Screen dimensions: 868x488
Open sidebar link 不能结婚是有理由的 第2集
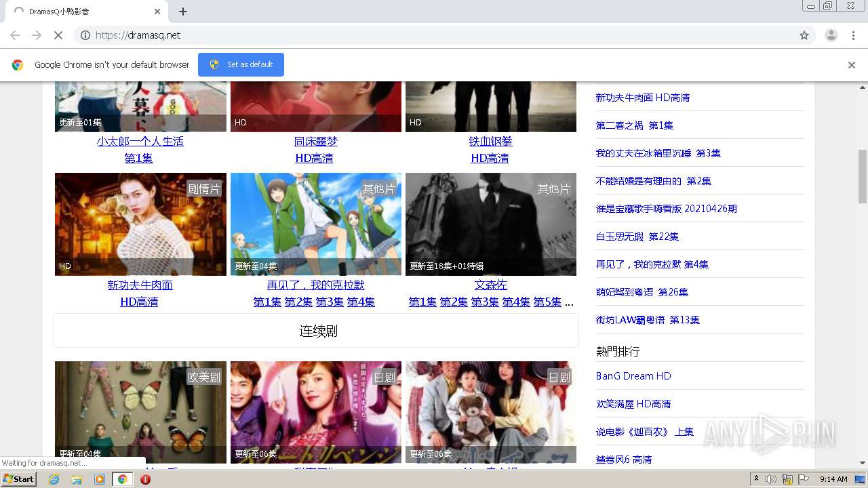pyautogui.click(x=654, y=181)
